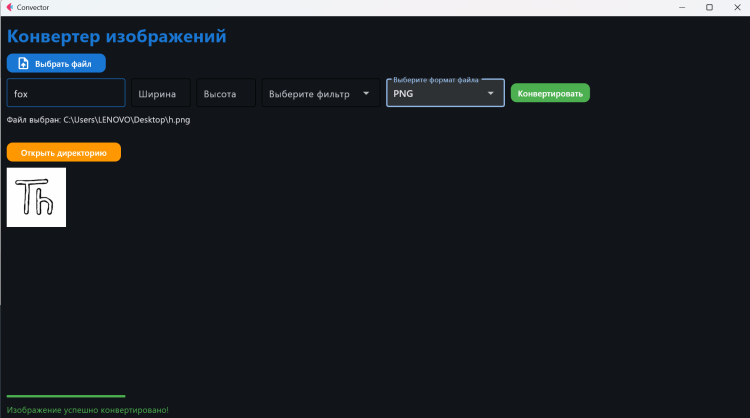Maximize the Convector window
Image resolution: width=750 pixels, height=418 pixels.
click(709, 7)
